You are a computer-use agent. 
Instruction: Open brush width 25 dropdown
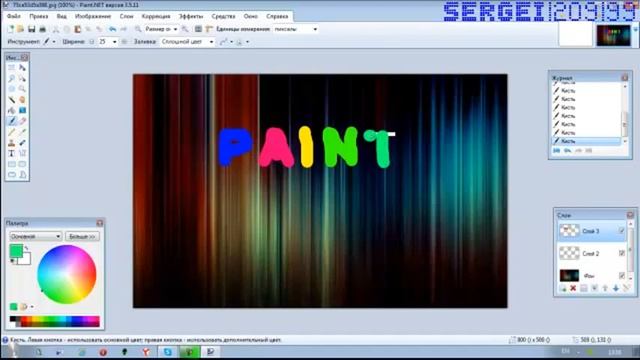pos(114,42)
